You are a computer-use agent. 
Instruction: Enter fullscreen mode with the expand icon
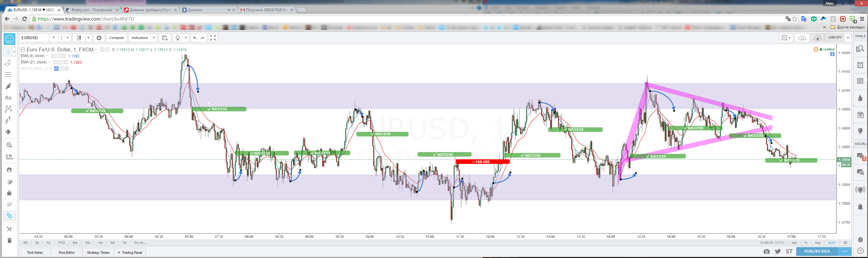[x=213, y=38]
